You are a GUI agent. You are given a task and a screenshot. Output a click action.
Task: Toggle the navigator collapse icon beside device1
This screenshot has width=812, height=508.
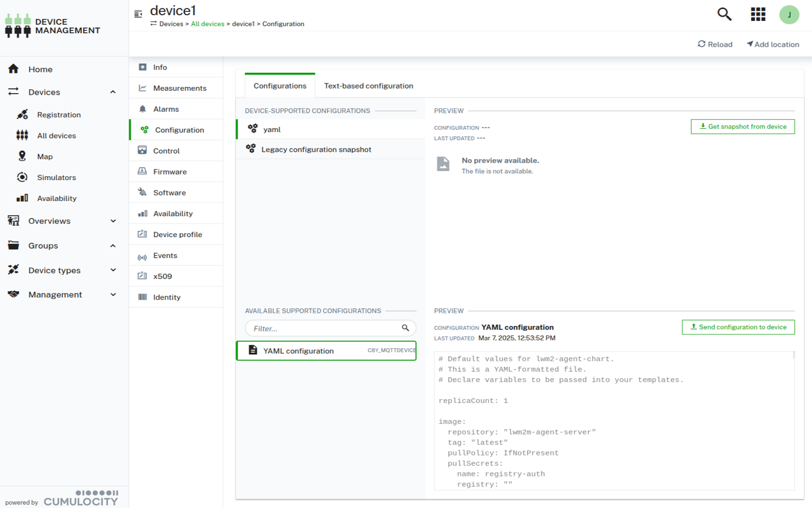tap(138, 14)
